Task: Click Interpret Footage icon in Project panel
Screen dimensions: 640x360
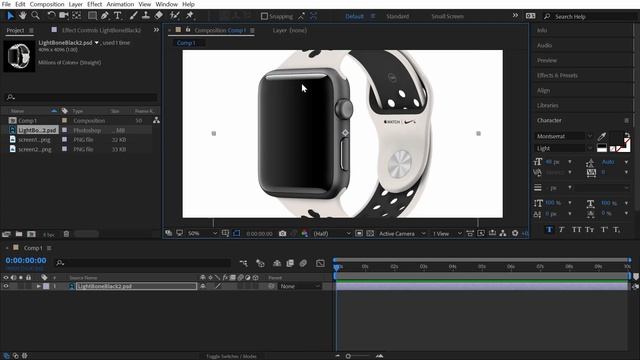Action: click(x=6, y=234)
